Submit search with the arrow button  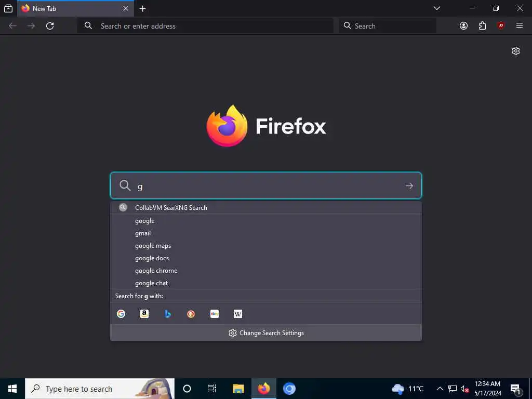coord(409,185)
